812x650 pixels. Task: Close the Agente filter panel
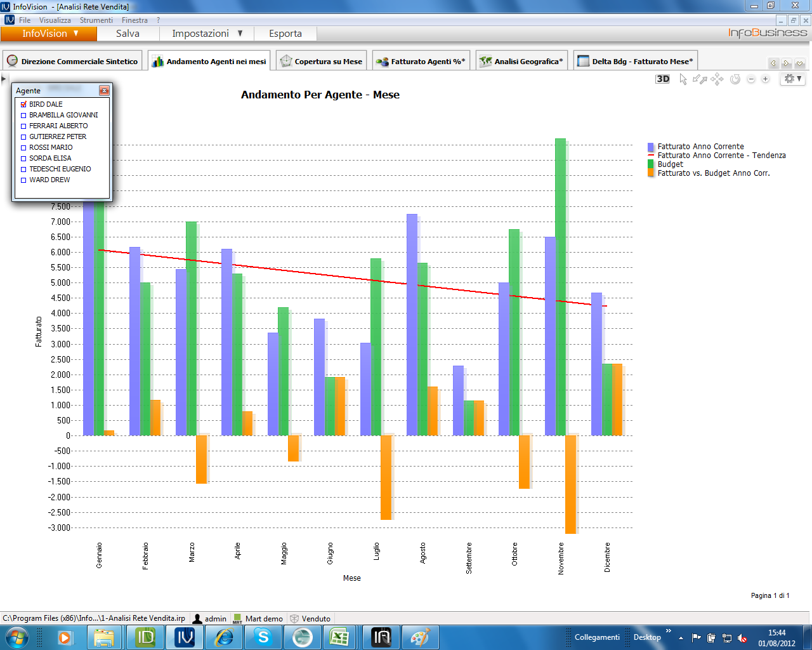(x=104, y=91)
